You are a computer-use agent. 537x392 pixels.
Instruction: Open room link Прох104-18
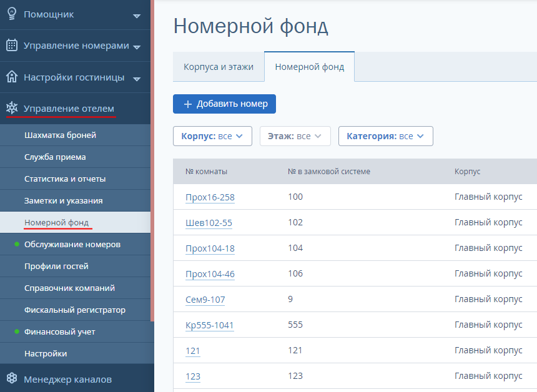point(210,248)
